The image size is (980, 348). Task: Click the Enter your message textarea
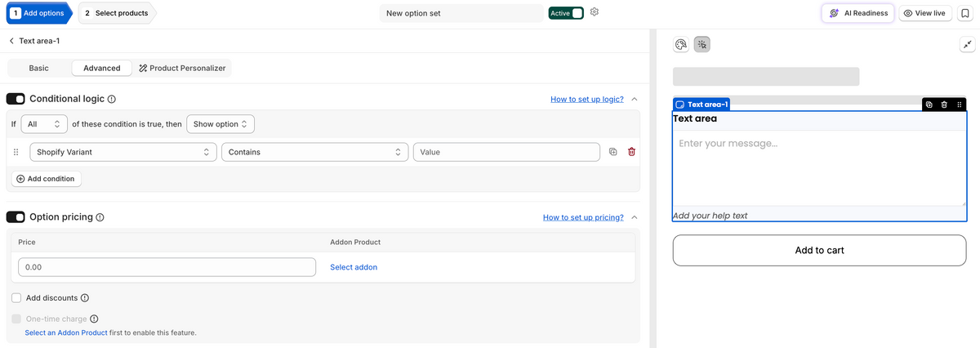(819, 167)
